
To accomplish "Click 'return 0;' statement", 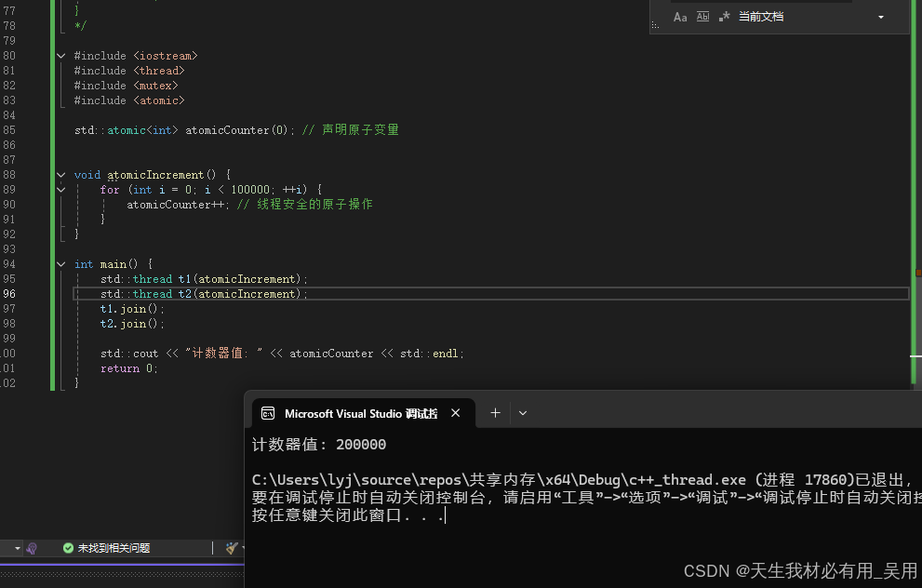I will click(128, 368).
